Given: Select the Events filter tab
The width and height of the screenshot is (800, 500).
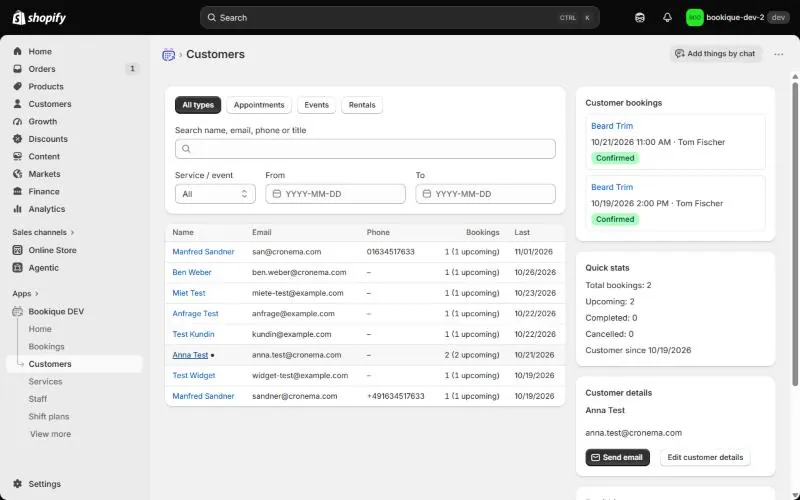Looking at the screenshot, I should pyautogui.click(x=316, y=105).
